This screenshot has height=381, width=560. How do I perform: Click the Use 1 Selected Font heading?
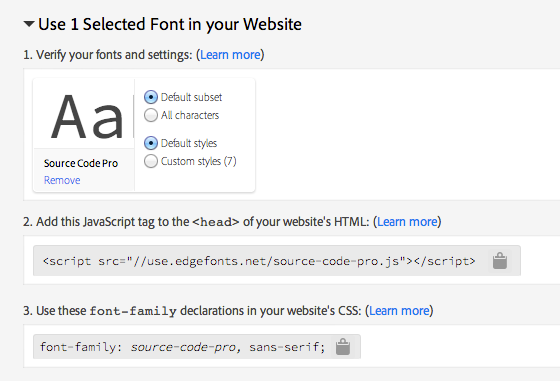[x=170, y=24]
